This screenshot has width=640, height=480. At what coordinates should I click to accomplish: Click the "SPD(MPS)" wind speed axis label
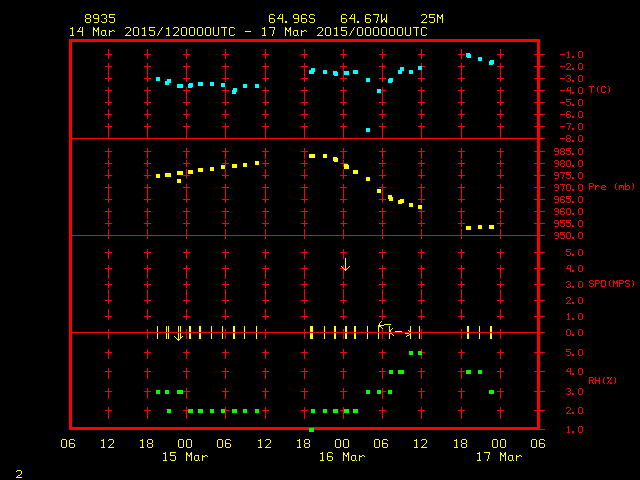coord(611,283)
